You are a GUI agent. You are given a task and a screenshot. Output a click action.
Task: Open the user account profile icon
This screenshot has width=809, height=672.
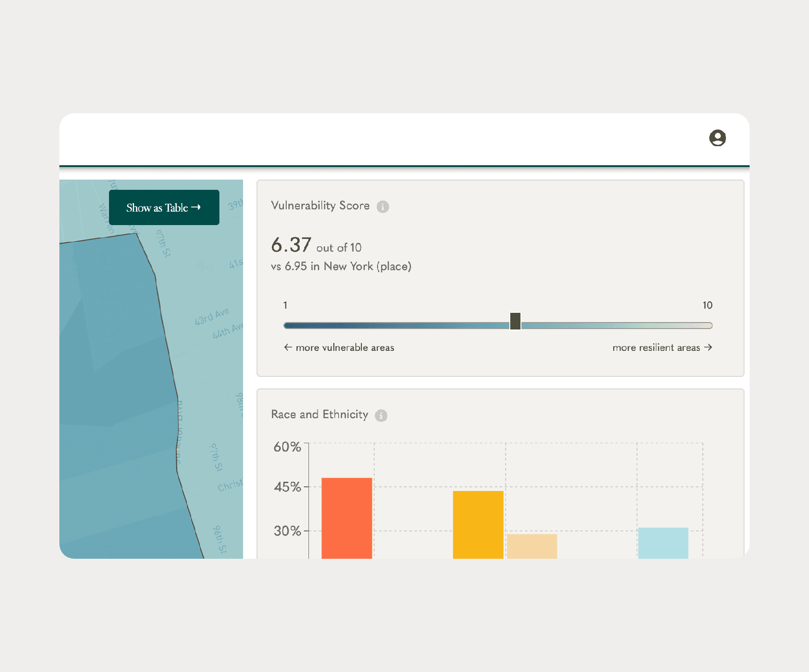pyautogui.click(x=717, y=138)
